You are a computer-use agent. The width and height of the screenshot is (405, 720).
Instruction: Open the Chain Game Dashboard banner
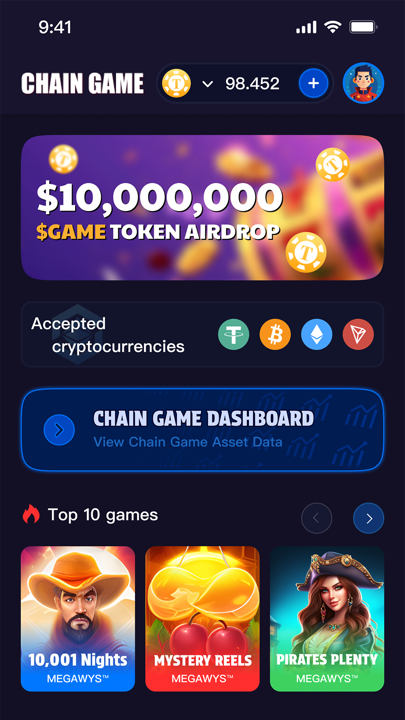202,429
